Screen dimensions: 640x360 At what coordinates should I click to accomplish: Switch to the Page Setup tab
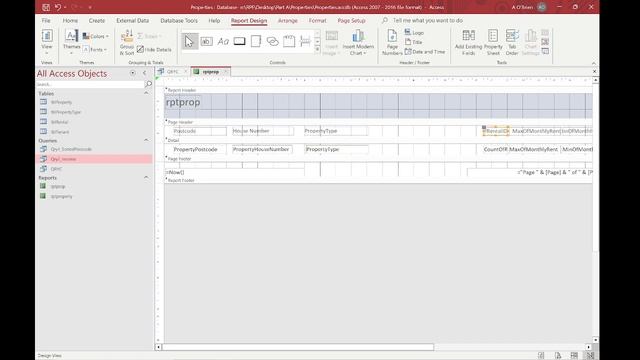click(x=351, y=20)
